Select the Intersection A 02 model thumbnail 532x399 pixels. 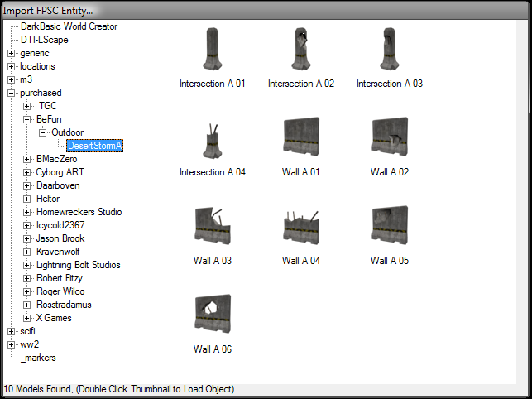(x=301, y=49)
